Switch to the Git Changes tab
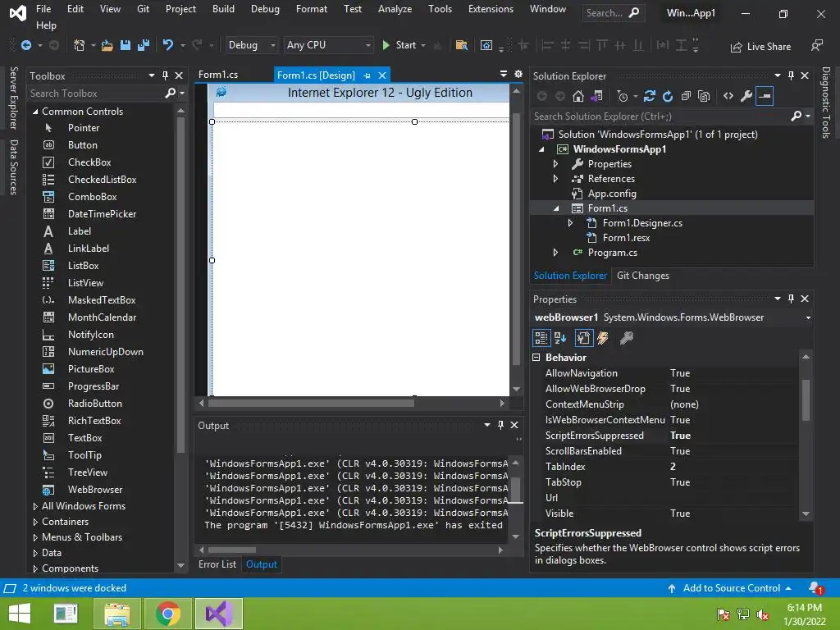Screen dimensions: 840x630 point(643,276)
